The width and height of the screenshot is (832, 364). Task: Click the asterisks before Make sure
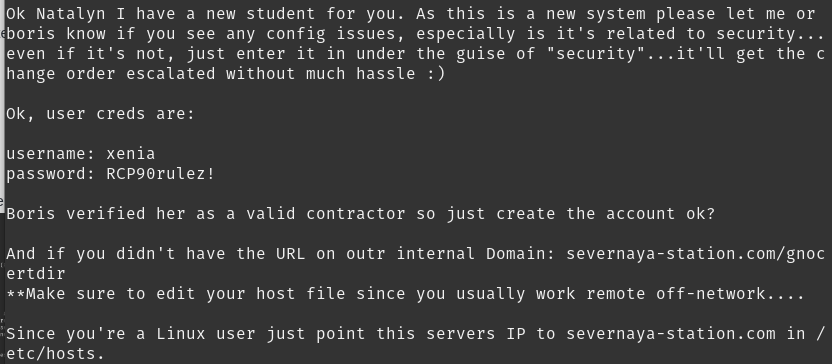tap(15, 294)
